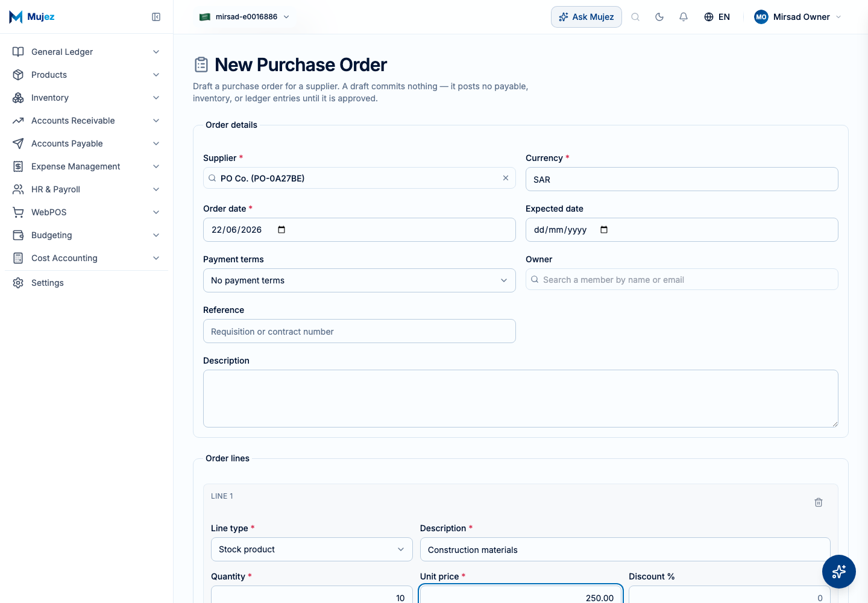Click the General Ledger book icon
The image size is (868, 603).
point(18,52)
